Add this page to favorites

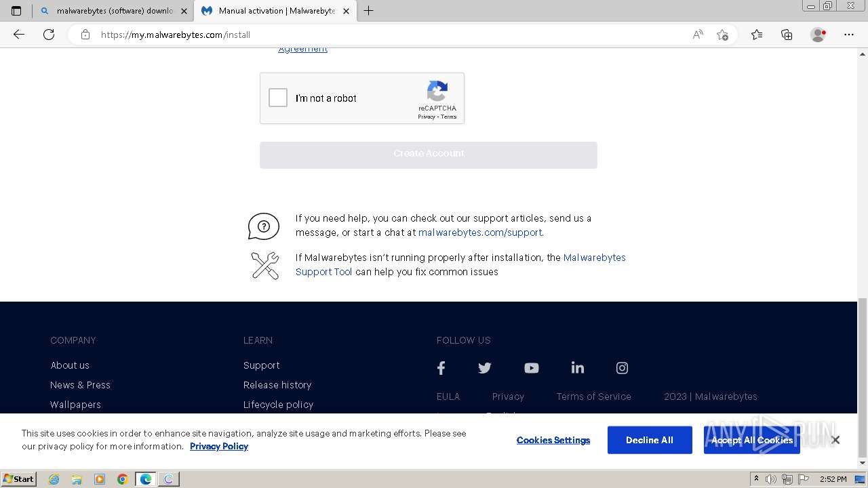pos(722,35)
